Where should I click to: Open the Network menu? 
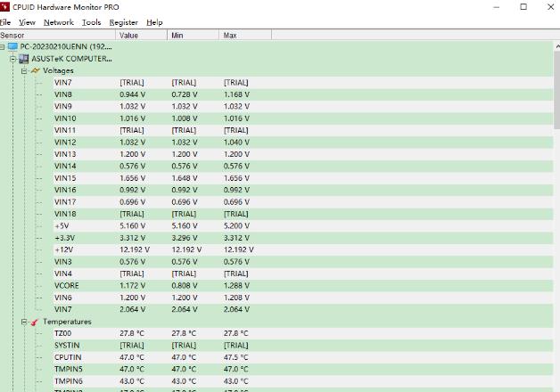[59, 22]
